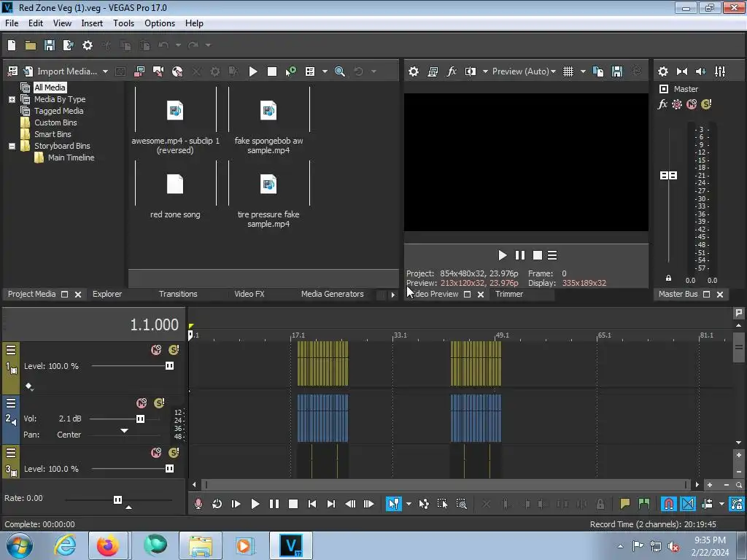Open track 1 hamburger menu
Viewport: 747px width, 560px height.
11,350
